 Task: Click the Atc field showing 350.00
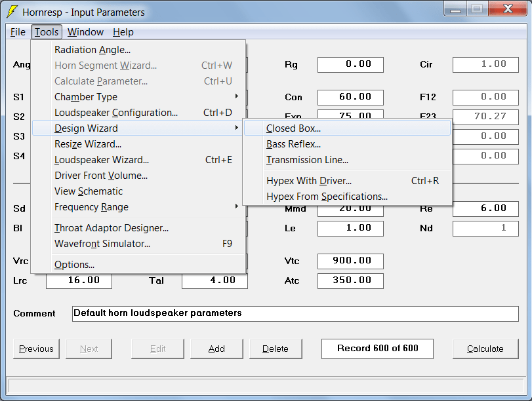click(350, 280)
